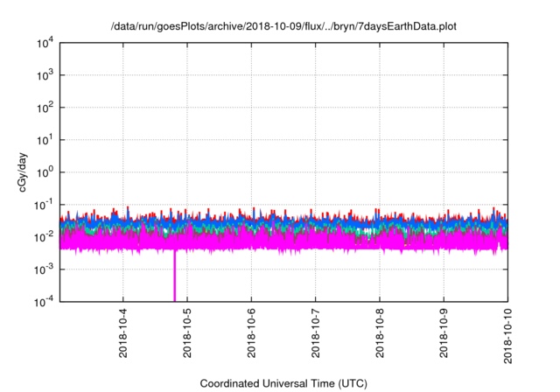Click the magenta dropout spike near 2018-10-5

[x=175, y=276]
